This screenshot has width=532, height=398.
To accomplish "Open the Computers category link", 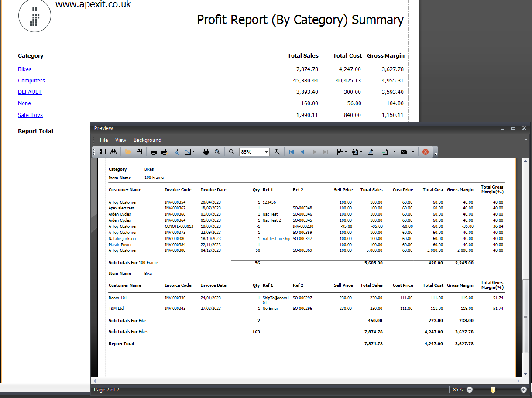I will 31,81.
